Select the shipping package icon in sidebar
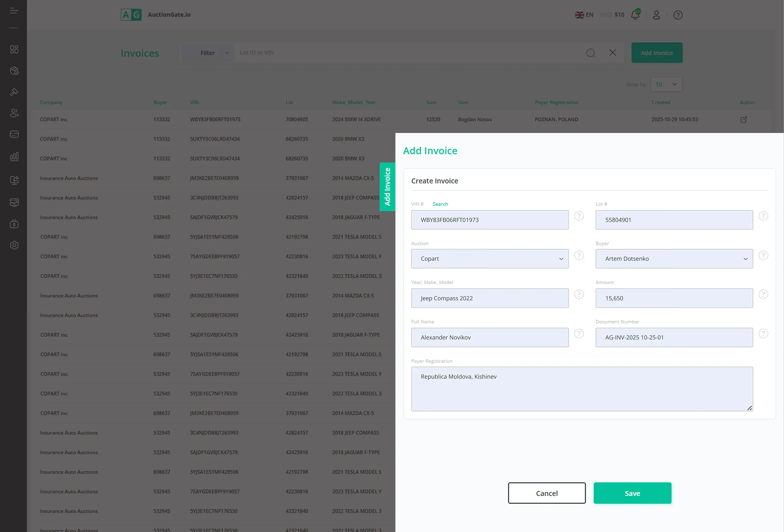Viewport: 784px width, 532px height. point(14,71)
